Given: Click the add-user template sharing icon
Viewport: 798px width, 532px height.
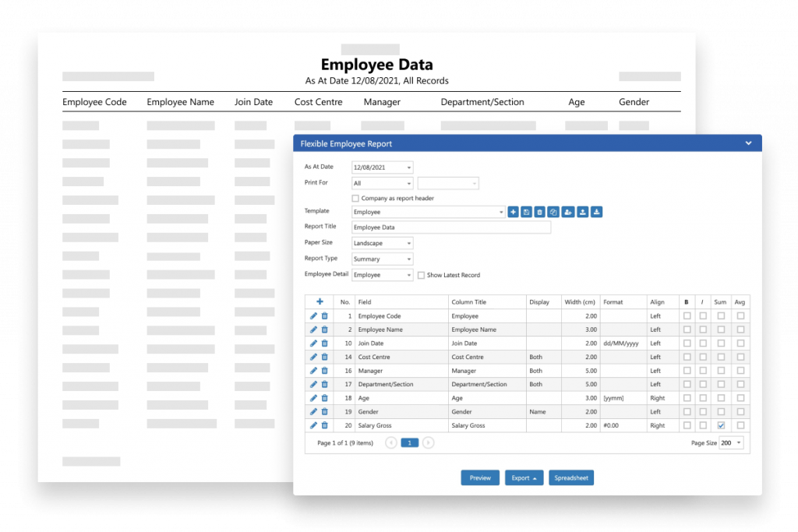Looking at the screenshot, I should tap(568, 212).
